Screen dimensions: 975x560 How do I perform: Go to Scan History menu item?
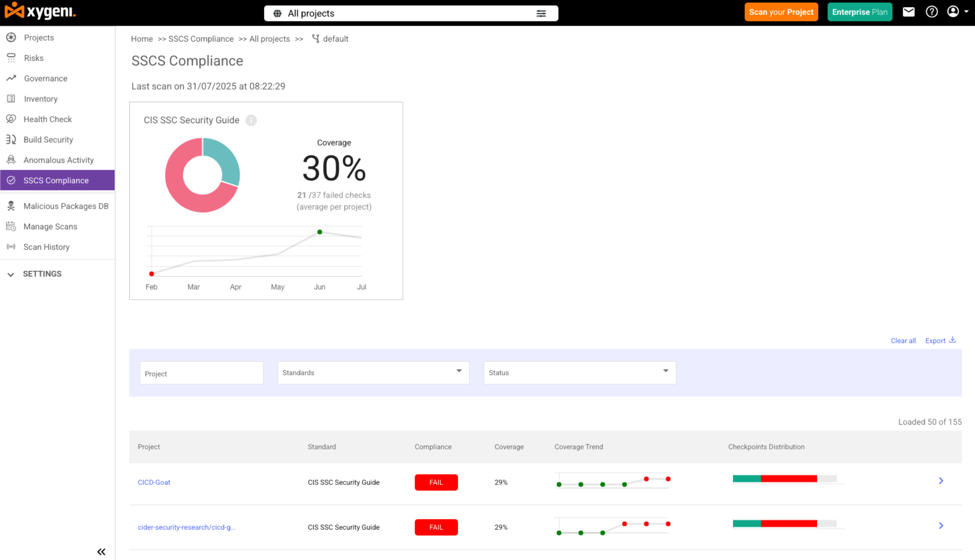(x=46, y=247)
